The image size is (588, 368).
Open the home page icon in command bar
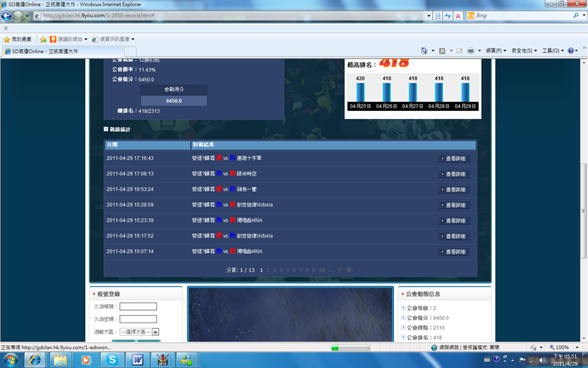425,51
